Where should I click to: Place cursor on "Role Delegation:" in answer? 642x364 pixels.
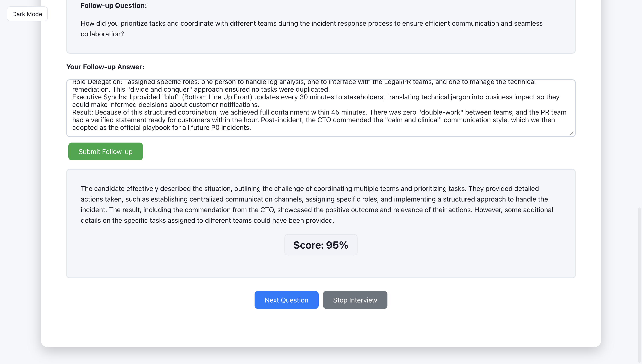tap(97, 82)
